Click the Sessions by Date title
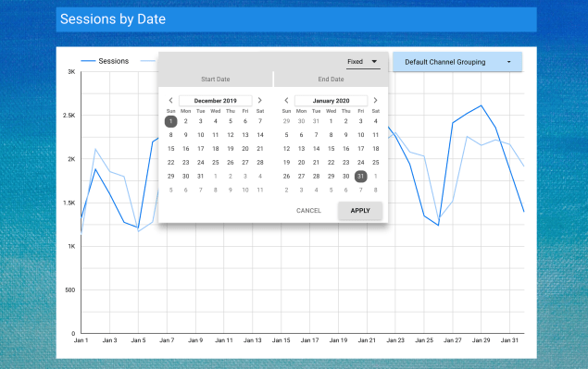This screenshot has height=369, width=588. (113, 19)
